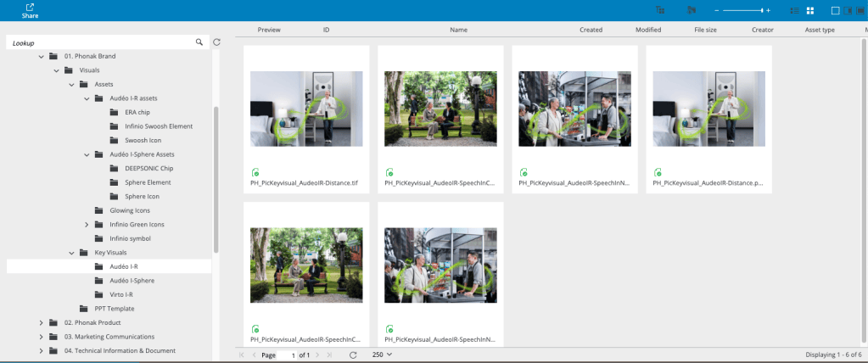
Task: Expand the 02. Phonak Product folder
Action: click(41, 322)
